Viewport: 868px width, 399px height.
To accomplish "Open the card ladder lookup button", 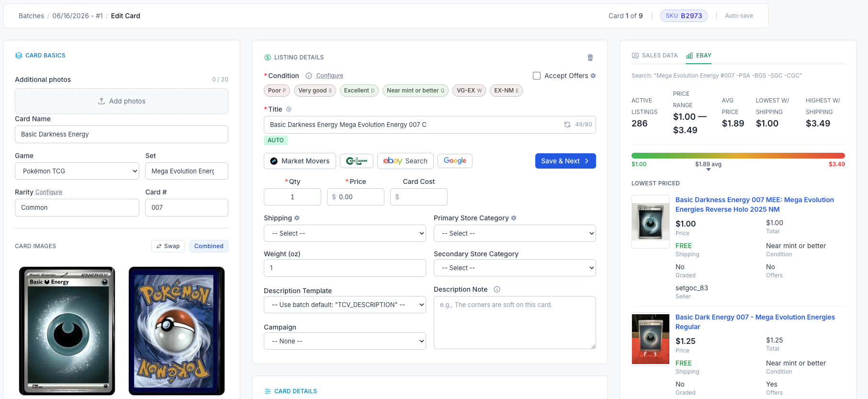I will pyautogui.click(x=357, y=161).
